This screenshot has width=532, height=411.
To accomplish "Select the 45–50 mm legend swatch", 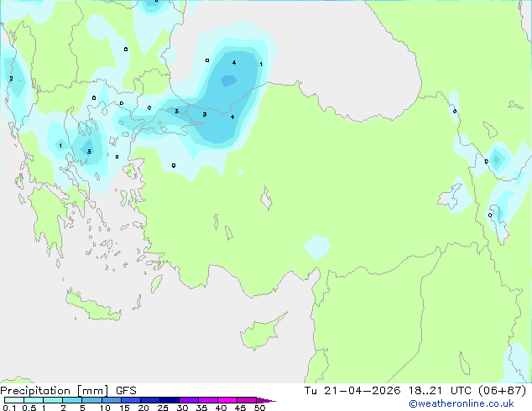I will coord(247,400).
